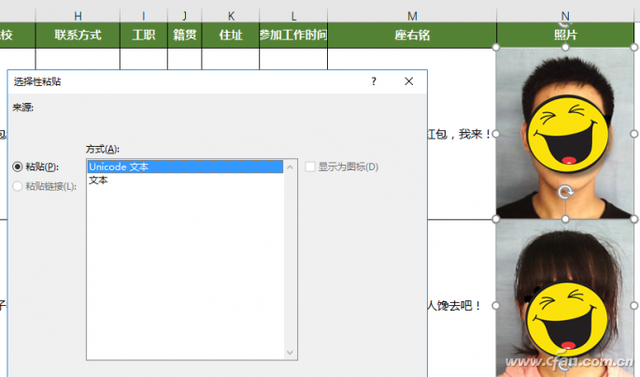
Task: Click the list scroll up arrow
Action: pos(290,167)
